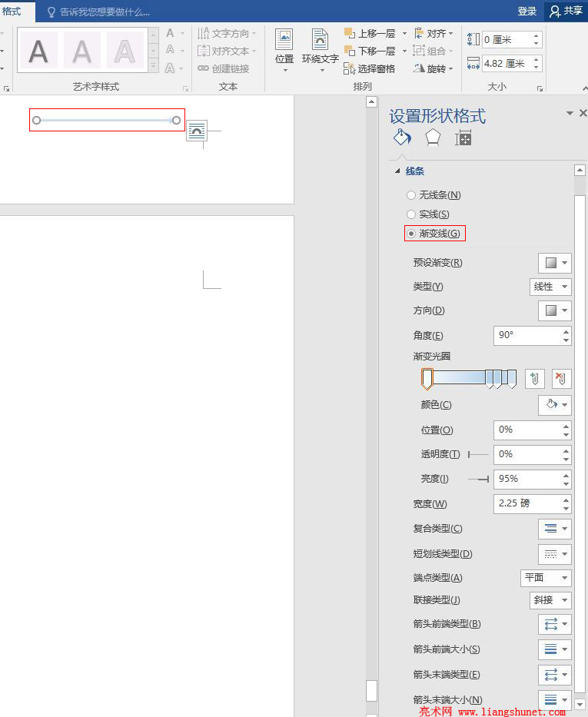Click the Share (共享) icon button
This screenshot has height=717, width=588.
point(566,11)
